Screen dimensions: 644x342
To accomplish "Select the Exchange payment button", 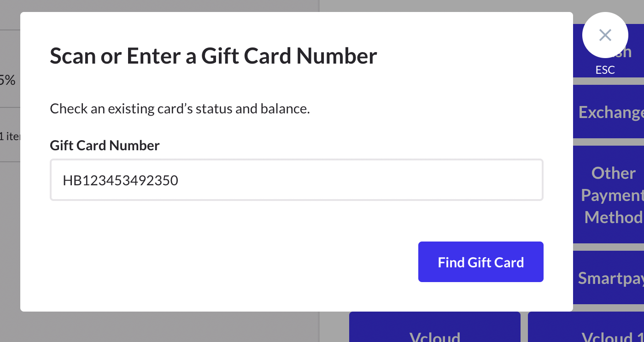I will 609,112.
